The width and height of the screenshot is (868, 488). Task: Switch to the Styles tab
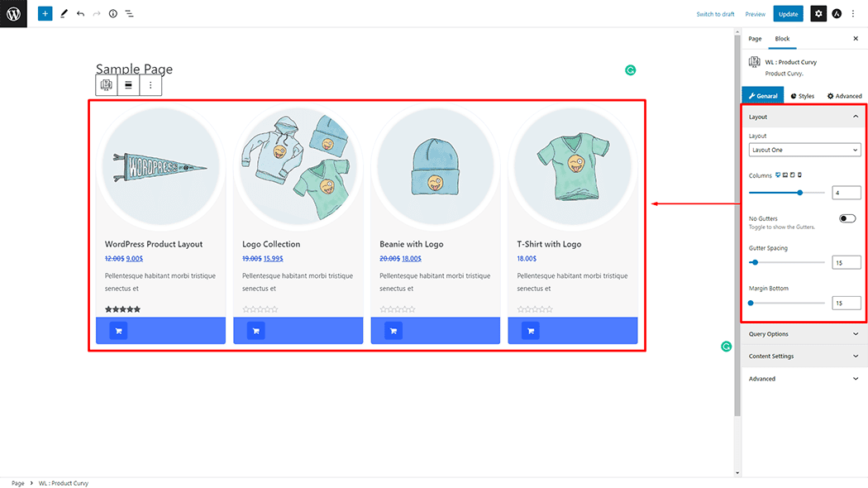[802, 96]
